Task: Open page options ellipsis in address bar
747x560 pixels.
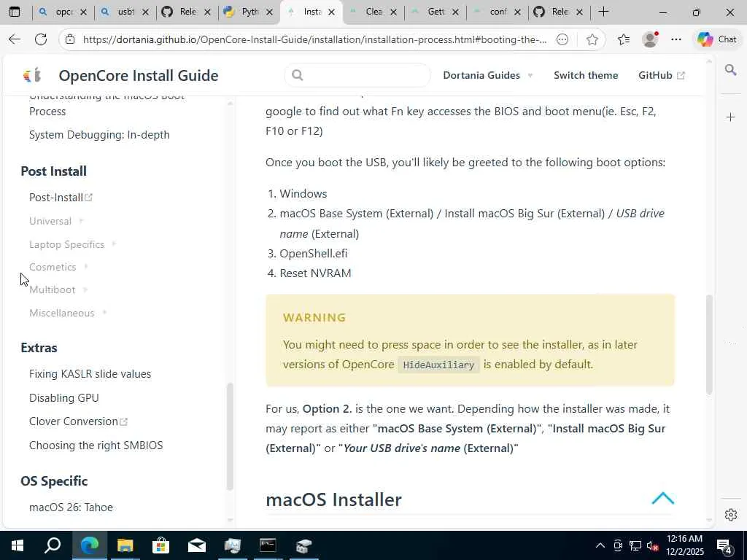Action: 562,39
